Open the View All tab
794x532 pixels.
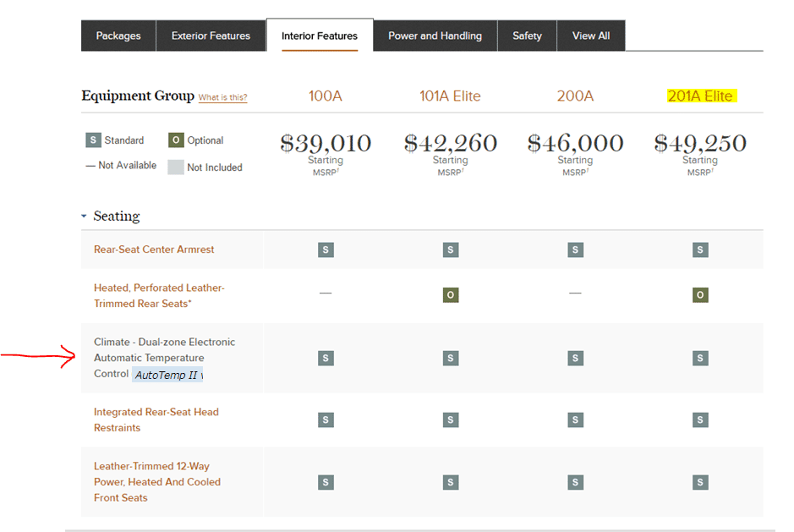click(590, 36)
